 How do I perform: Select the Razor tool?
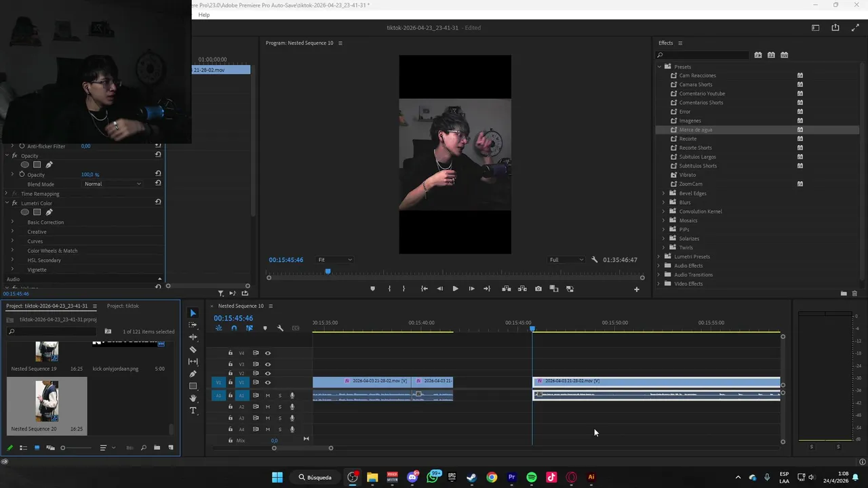193,350
